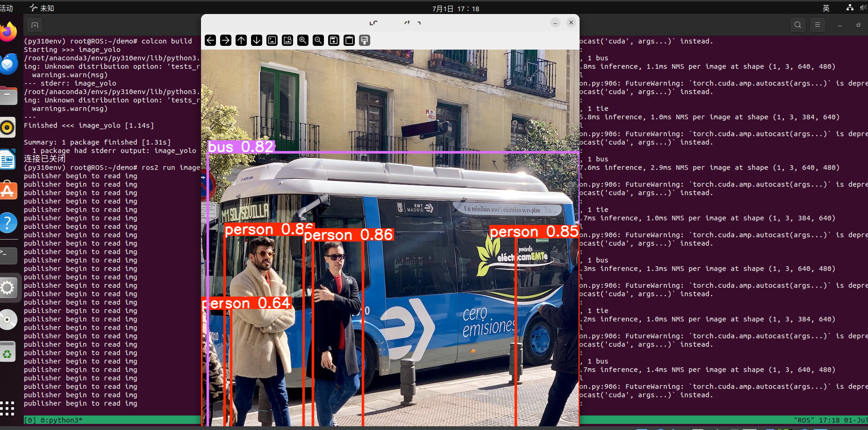Click the fit-image-to-window icon

tap(287, 40)
